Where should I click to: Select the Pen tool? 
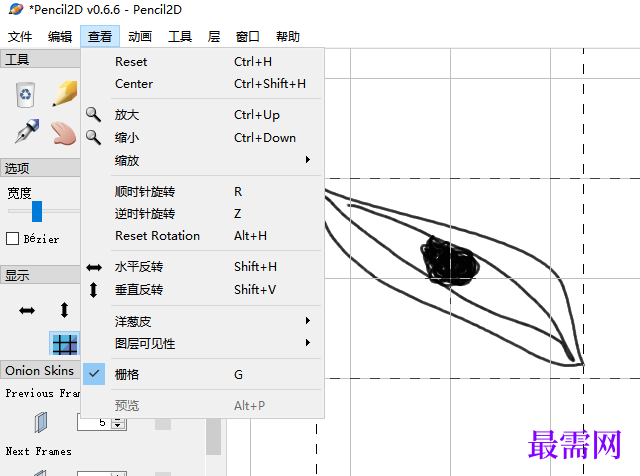(x=27, y=131)
